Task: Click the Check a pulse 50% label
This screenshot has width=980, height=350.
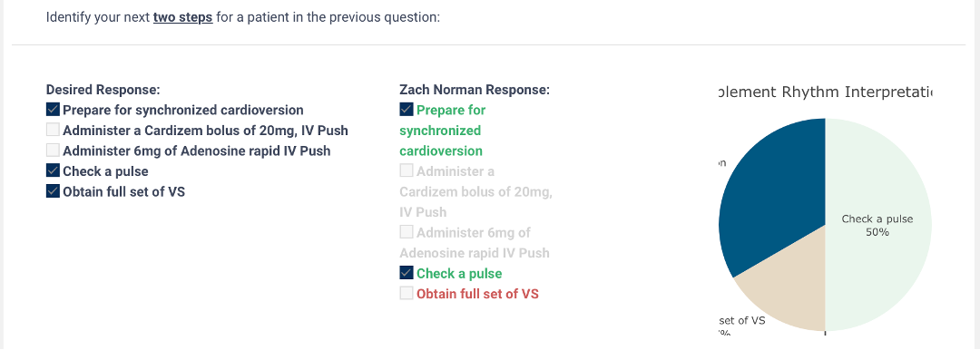Action: click(x=877, y=226)
